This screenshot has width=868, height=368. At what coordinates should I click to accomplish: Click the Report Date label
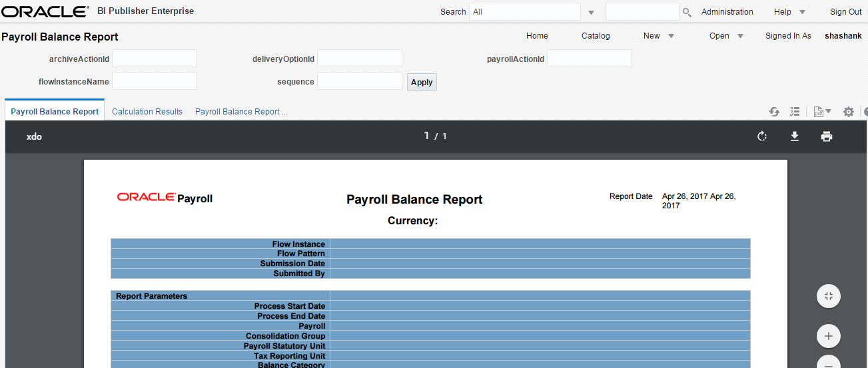(x=631, y=196)
